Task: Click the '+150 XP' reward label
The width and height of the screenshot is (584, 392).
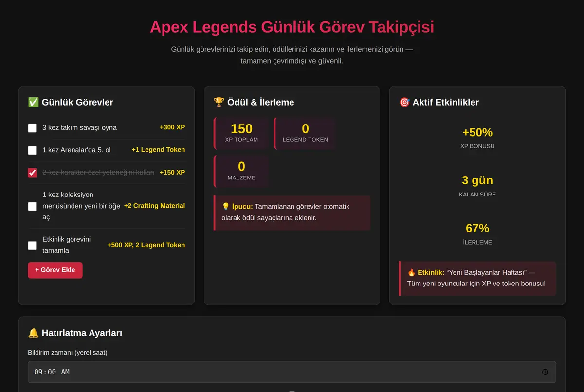Action: point(172,172)
